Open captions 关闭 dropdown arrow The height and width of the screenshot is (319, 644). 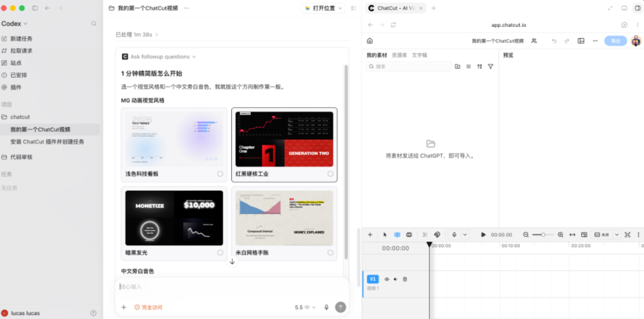(617, 235)
